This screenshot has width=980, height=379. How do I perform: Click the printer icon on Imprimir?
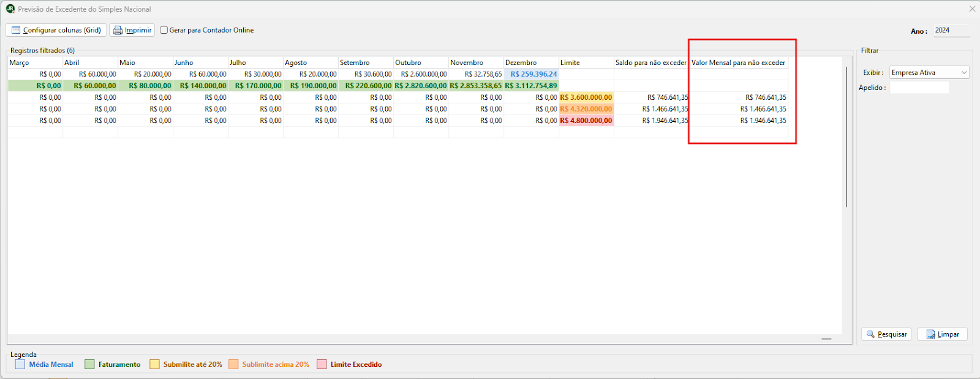(118, 30)
